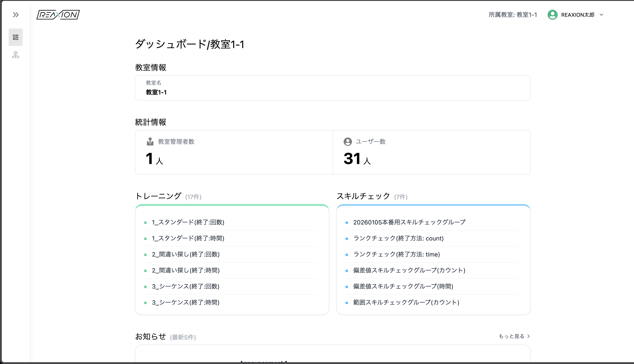Click the 所属教室: 教室1-1 label

click(513, 15)
